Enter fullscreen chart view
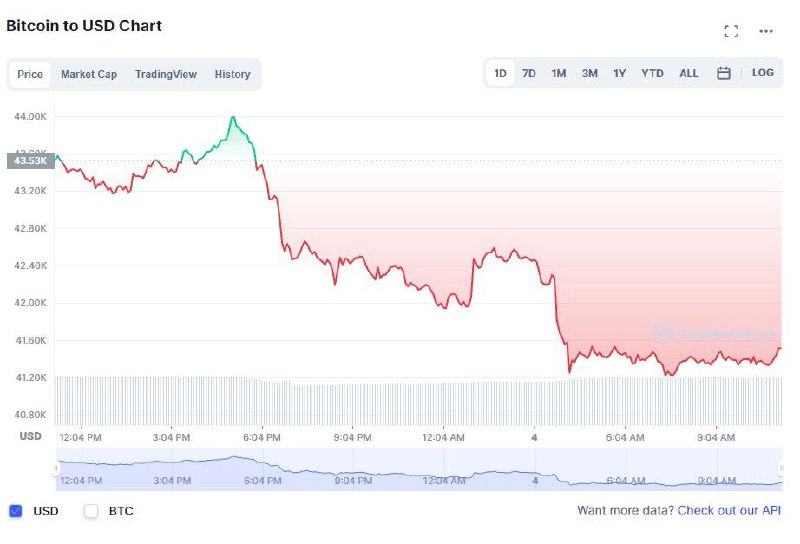 (731, 31)
